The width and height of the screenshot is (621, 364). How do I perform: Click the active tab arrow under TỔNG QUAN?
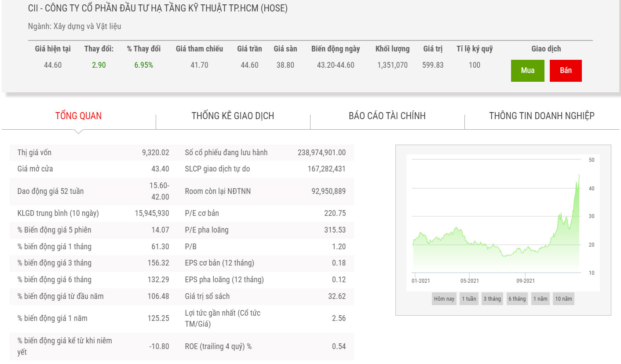click(x=78, y=131)
